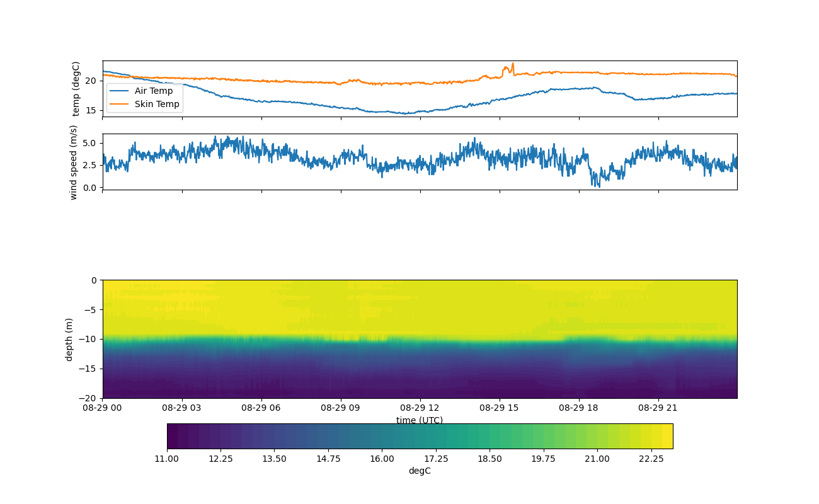Click the '16.00' colorbar tick label

382,459
